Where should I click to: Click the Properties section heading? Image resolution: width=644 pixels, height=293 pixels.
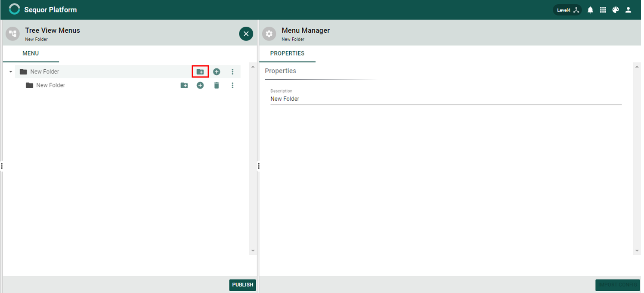[280, 71]
